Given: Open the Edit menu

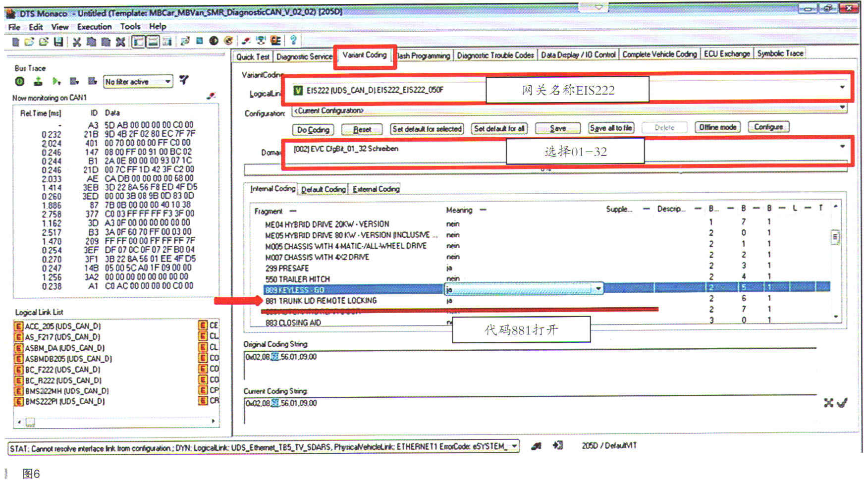Looking at the screenshot, I should pos(36,27).
